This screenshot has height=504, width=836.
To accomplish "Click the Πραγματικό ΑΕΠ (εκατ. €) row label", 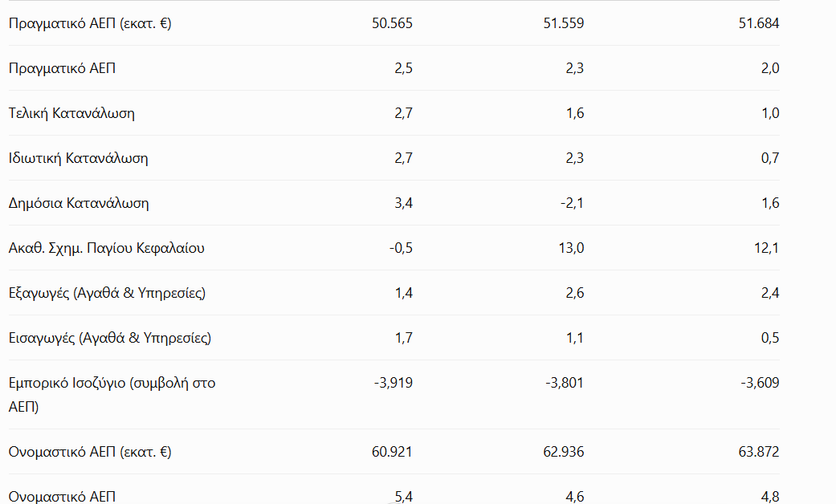I will tap(90, 23).
